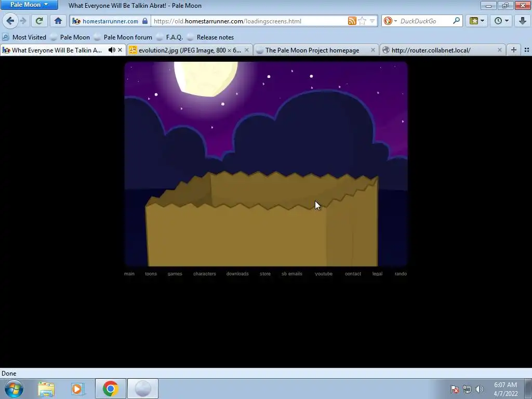Open Windows Media Player from taskbar

click(x=77, y=389)
